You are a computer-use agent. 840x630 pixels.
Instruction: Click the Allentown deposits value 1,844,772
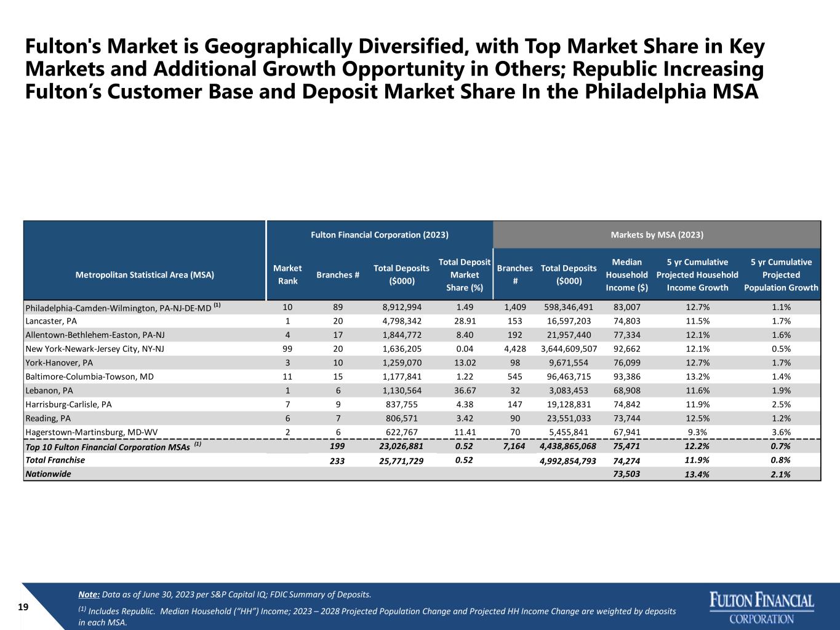[x=402, y=335]
